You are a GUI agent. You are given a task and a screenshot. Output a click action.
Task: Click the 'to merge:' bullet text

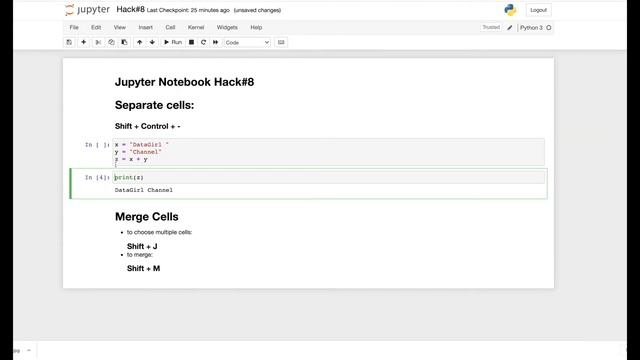[140, 255]
